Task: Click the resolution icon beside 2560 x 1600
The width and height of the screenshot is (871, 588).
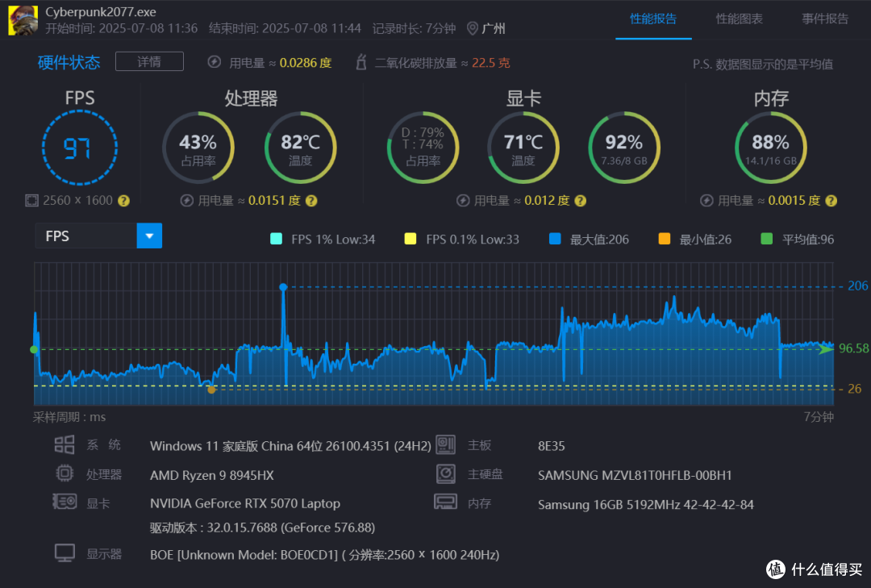Action: (x=31, y=201)
